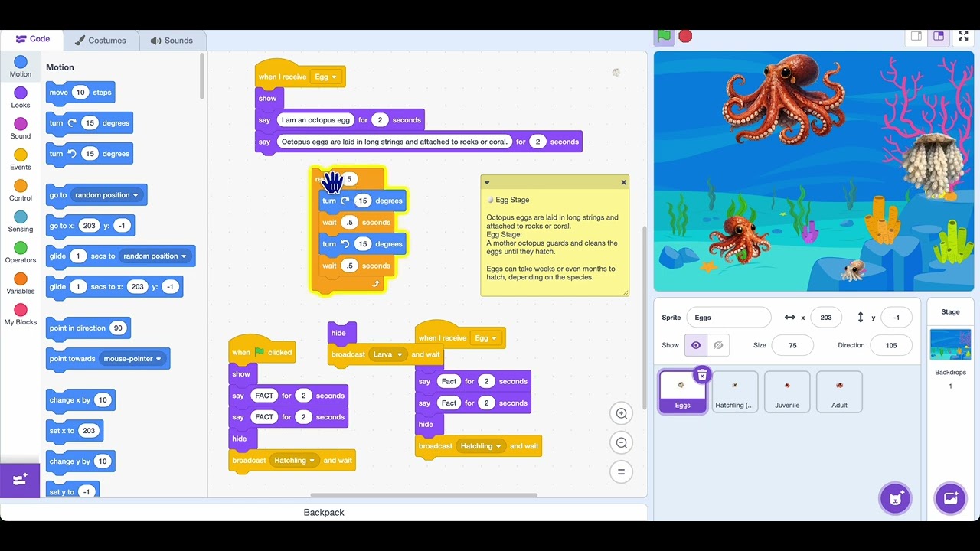Select the Events block category

[21, 160]
